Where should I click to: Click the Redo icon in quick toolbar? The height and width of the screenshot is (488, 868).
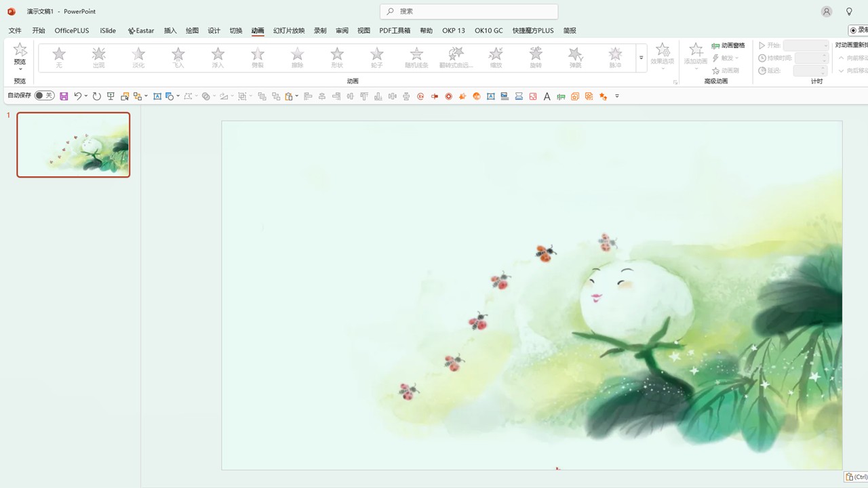coord(96,96)
